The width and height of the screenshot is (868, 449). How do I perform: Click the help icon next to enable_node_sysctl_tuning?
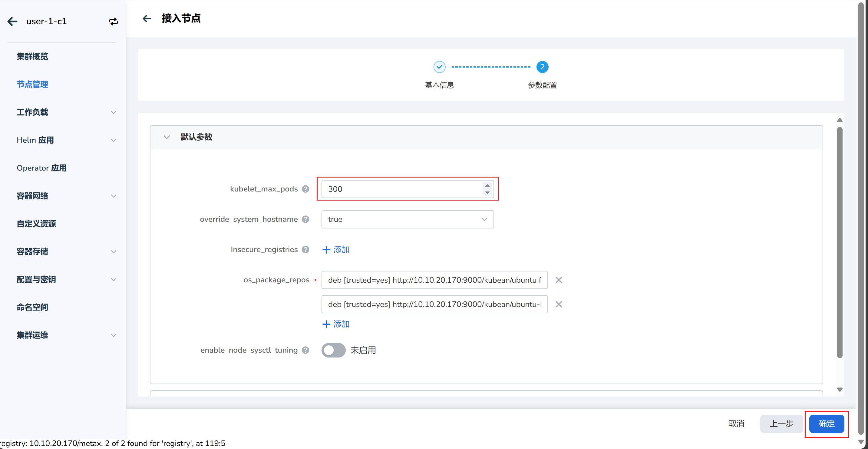305,350
